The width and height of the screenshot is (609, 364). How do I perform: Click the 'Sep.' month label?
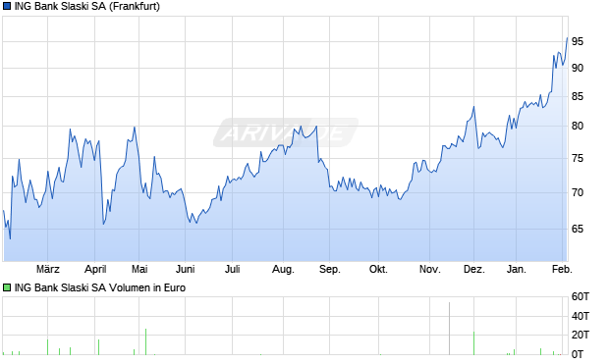330,269
